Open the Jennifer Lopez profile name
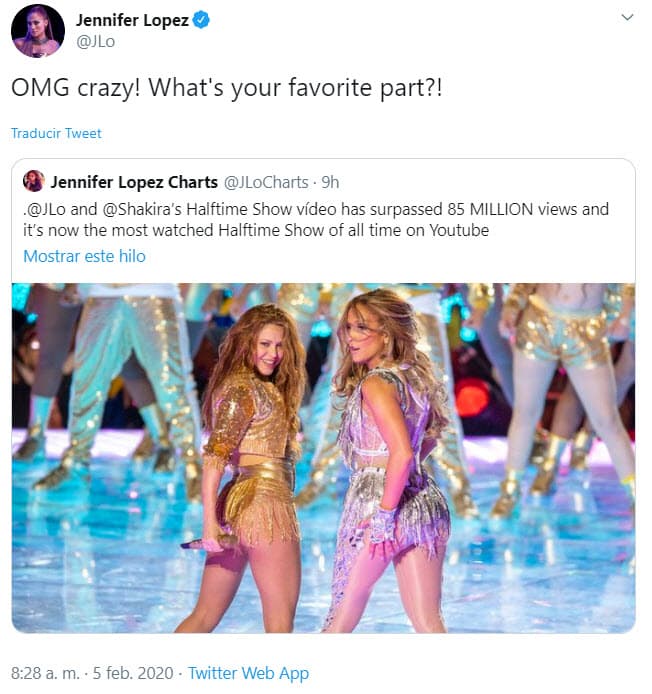 [132, 21]
